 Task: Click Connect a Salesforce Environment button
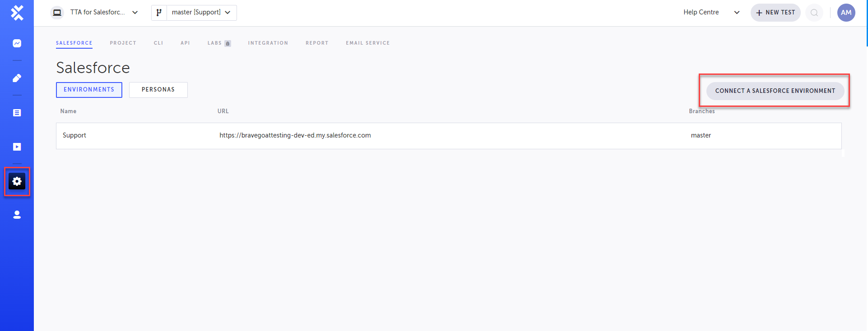click(775, 91)
